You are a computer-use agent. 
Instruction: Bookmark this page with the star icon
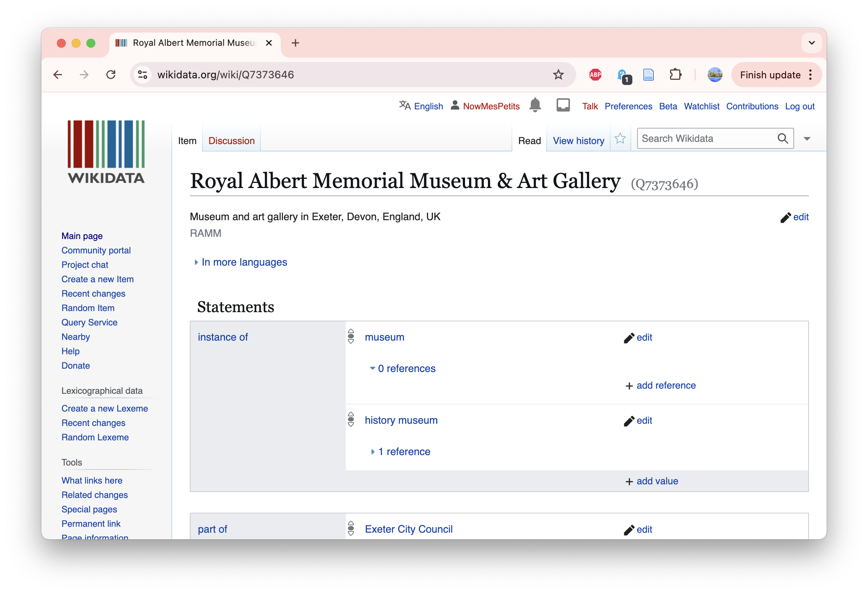tap(558, 75)
